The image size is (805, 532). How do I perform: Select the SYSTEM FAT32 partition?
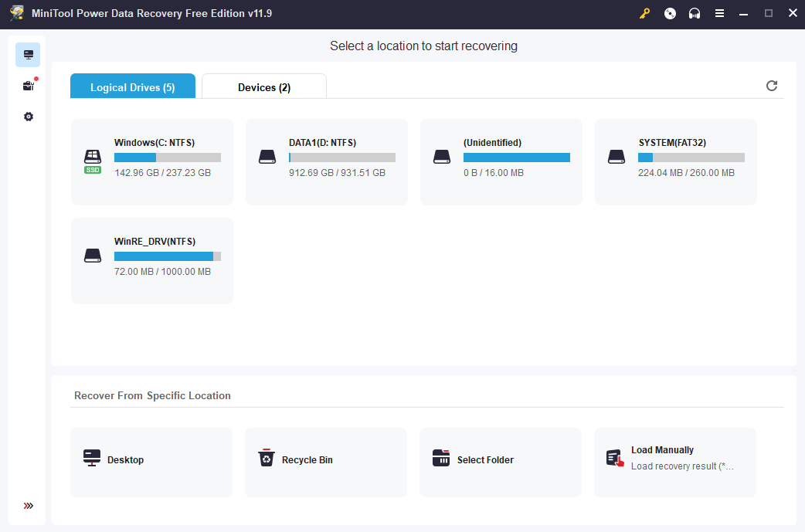(x=676, y=162)
